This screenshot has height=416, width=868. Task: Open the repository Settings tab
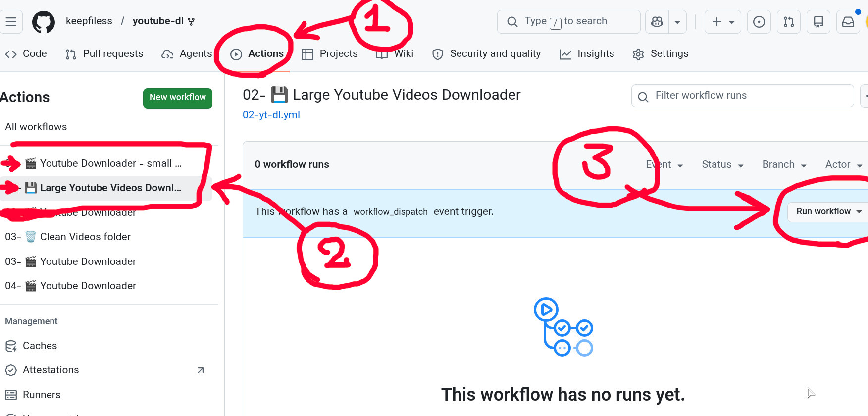coord(660,53)
